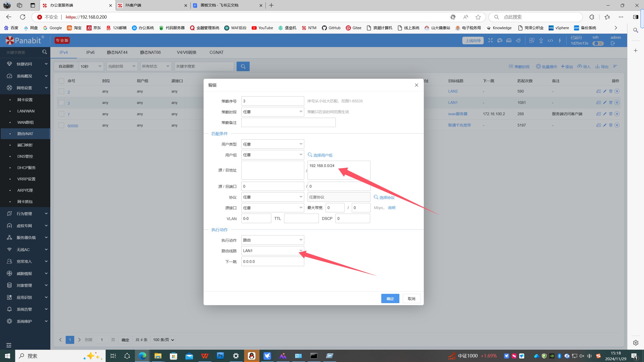Open 端口映射 in the sidebar
The height and width of the screenshot is (362, 644).
(x=25, y=145)
